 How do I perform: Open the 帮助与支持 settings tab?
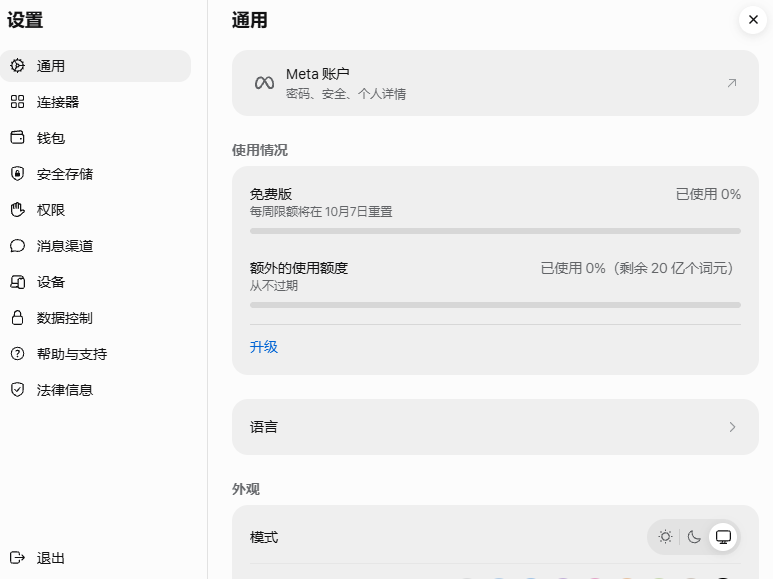96,354
